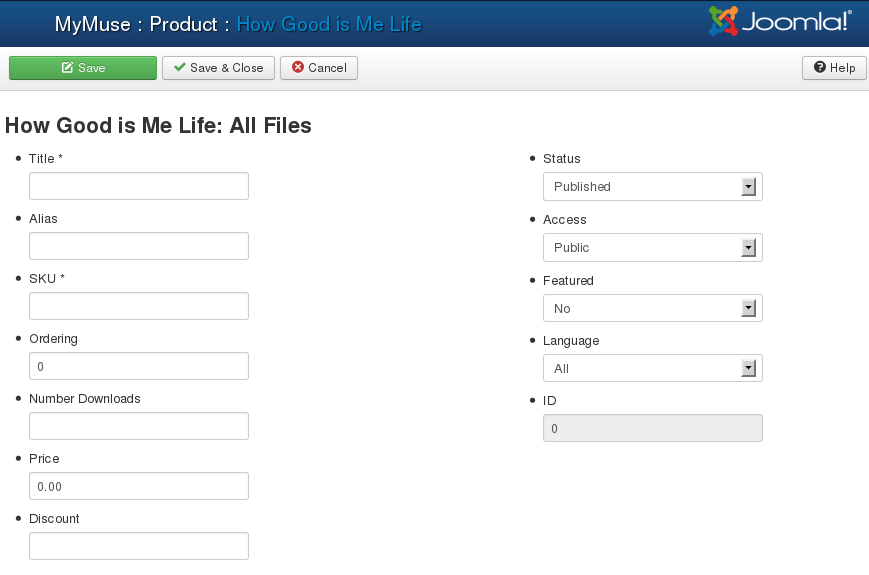Expand the Language dropdown

click(652, 369)
